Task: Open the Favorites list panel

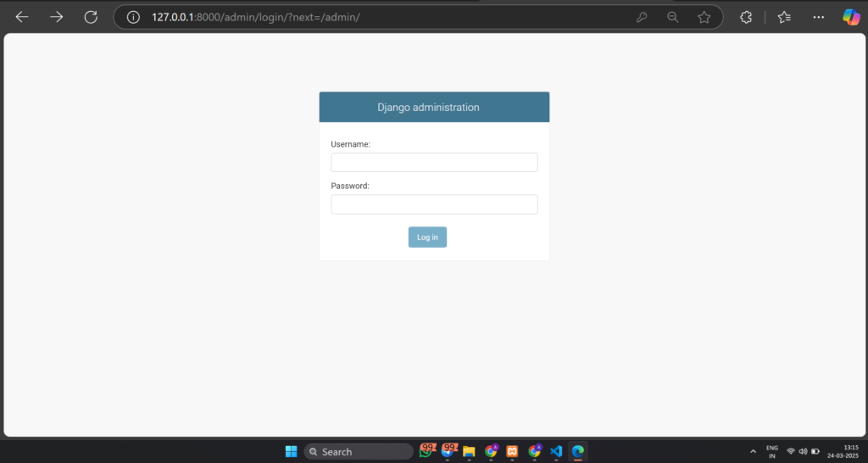Action: 784,17
